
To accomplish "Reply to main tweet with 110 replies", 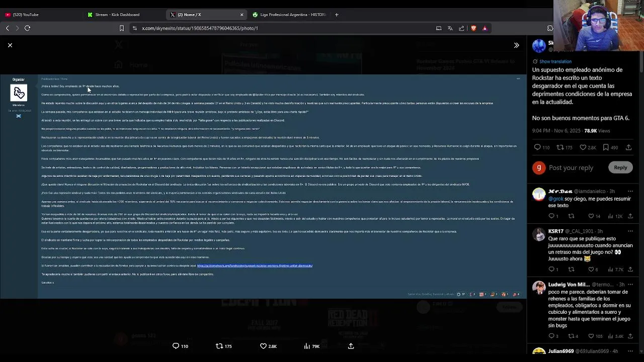I will click(x=542, y=147).
